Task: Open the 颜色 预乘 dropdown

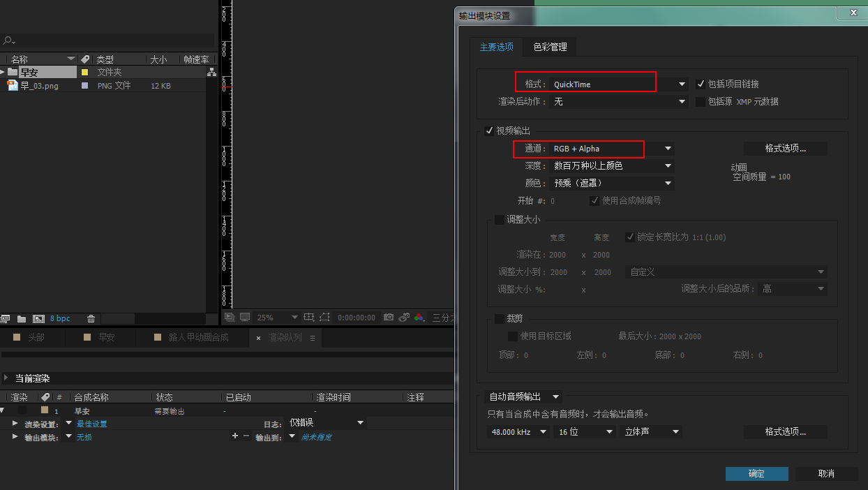Action: [x=611, y=183]
